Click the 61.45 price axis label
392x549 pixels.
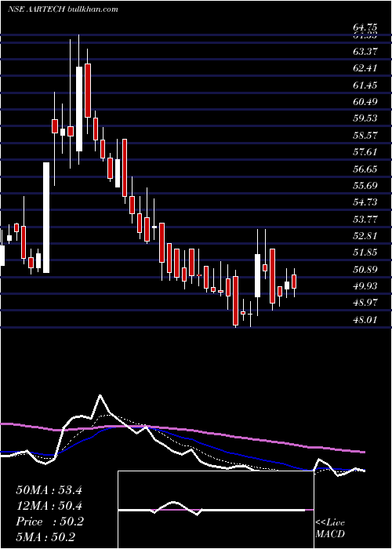(365, 85)
